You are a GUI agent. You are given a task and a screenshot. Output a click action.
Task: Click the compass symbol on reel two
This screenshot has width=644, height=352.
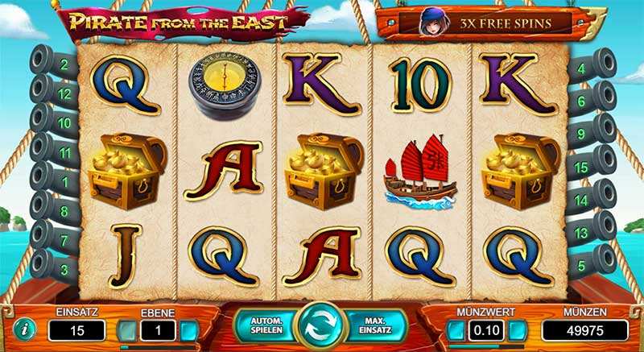coord(225,86)
